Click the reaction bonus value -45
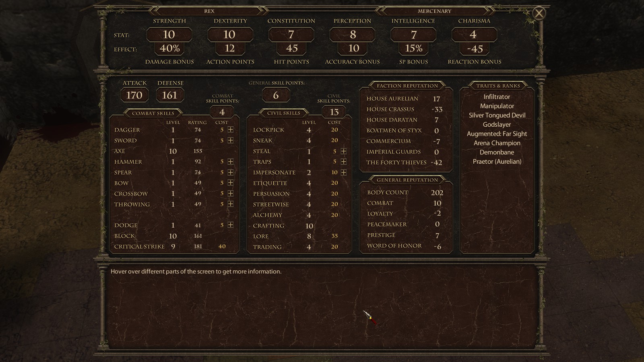 475,49
